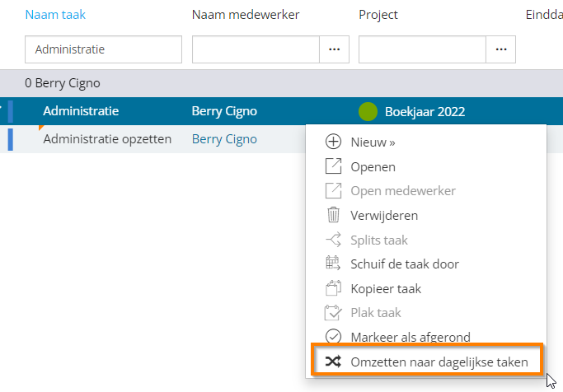Click the shuffle icon for Omzetten naar dagelijkse taken
Image resolution: width=563 pixels, height=392 pixels.
[x=333, y=362]
